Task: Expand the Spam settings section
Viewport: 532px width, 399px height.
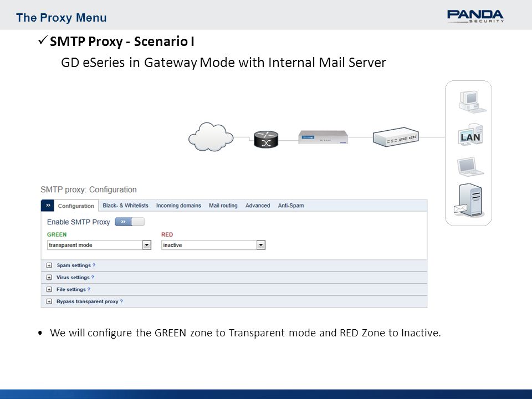Action: click(x=49, y=265)
